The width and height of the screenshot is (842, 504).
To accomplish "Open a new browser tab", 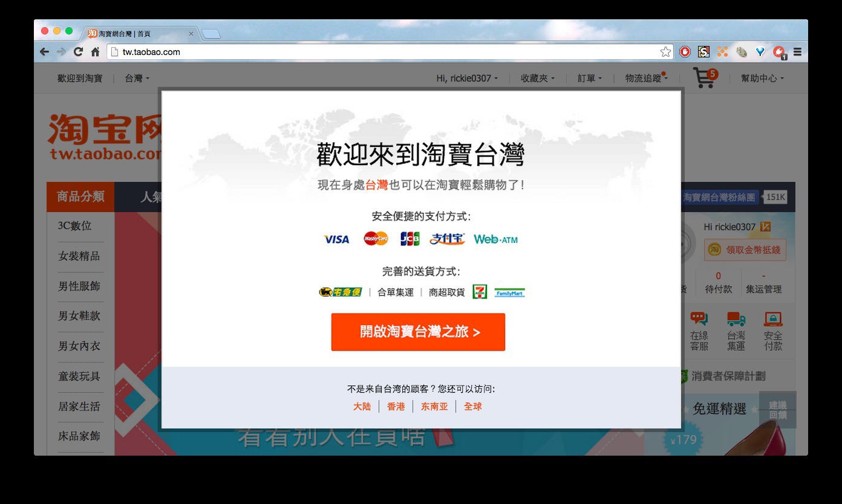I will coord(211,34).
